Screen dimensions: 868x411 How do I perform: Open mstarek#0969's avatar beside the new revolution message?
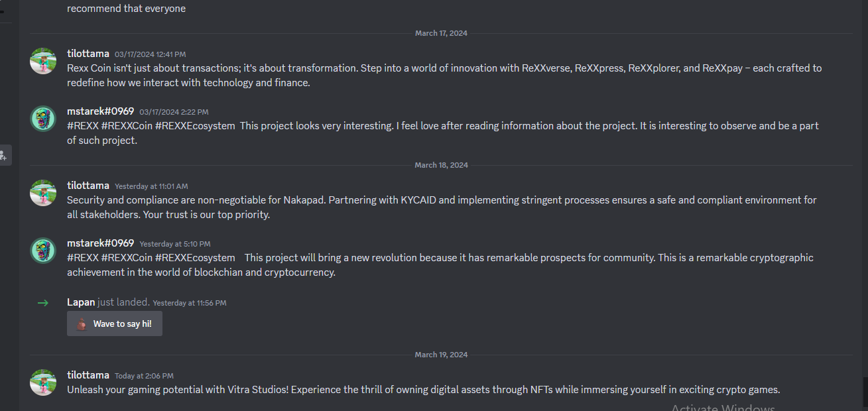pos(43,251)
